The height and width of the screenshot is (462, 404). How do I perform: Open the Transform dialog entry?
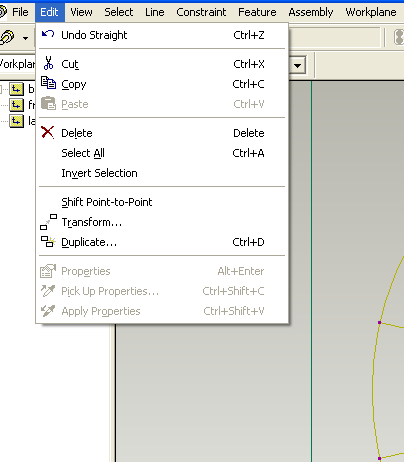162,222
